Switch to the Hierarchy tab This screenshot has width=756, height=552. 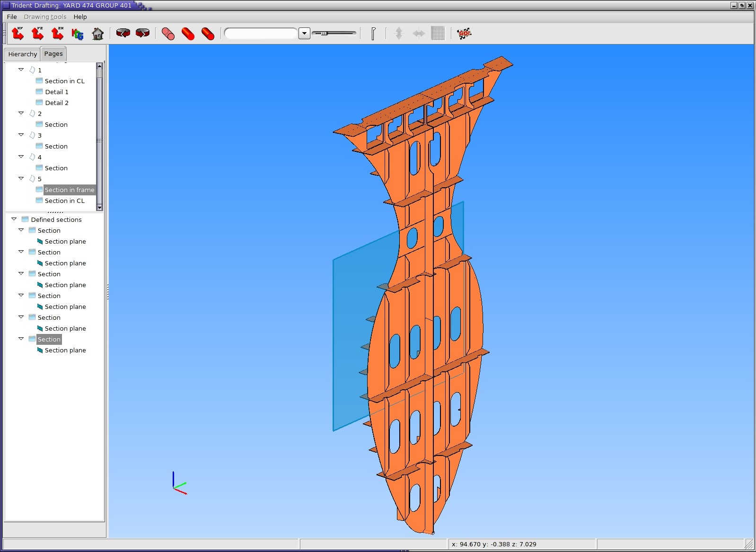[22, 54]
